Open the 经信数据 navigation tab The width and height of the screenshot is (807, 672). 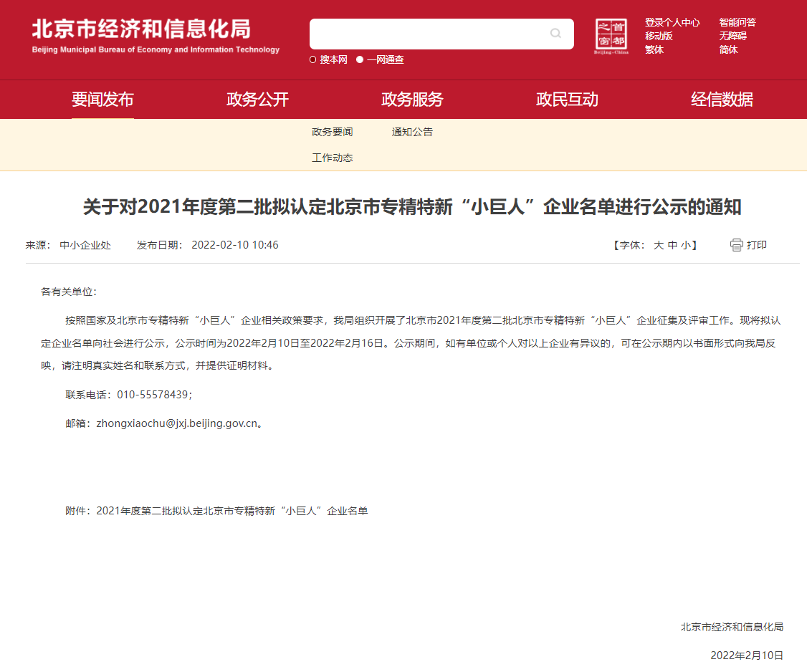pos(722,100)
